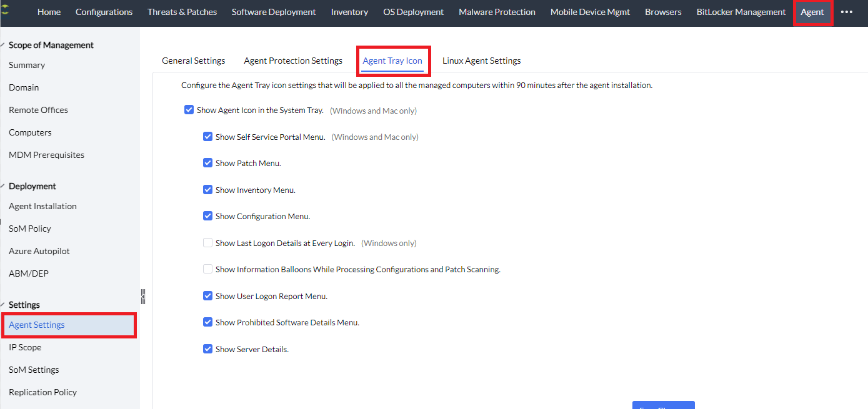
Task: Click the product logo in the top-left corner
Action: (6, 11)
